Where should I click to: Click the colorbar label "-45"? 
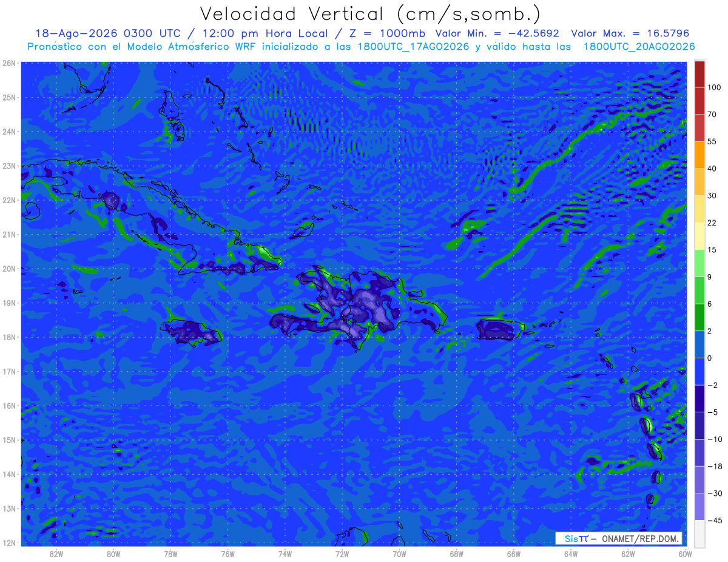click(714, 520)
